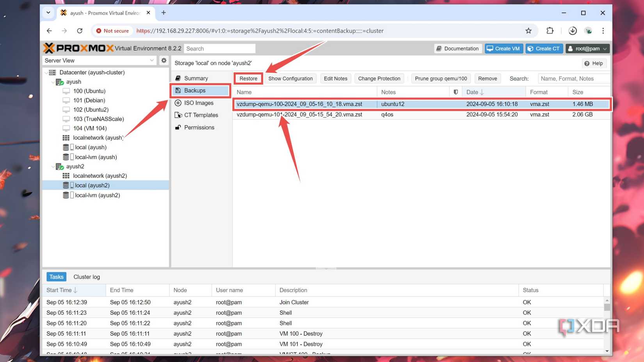Image resolution: width=644 pixels, height=362 pixels.
Task: Open the browser extensions puzzle icon
Action: click(550, 31)
